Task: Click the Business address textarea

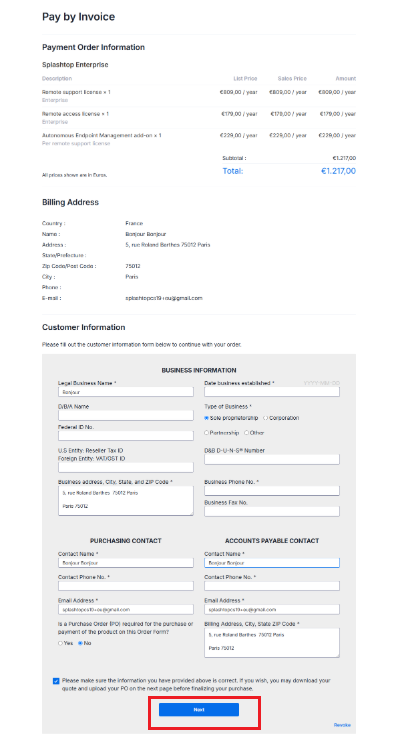Action: pos(126,501)
